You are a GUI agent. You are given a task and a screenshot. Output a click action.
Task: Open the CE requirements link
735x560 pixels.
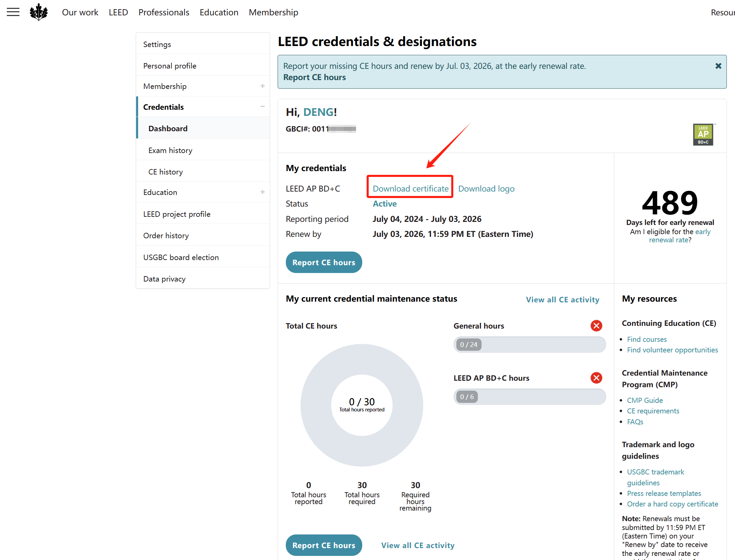coord(653,411)
